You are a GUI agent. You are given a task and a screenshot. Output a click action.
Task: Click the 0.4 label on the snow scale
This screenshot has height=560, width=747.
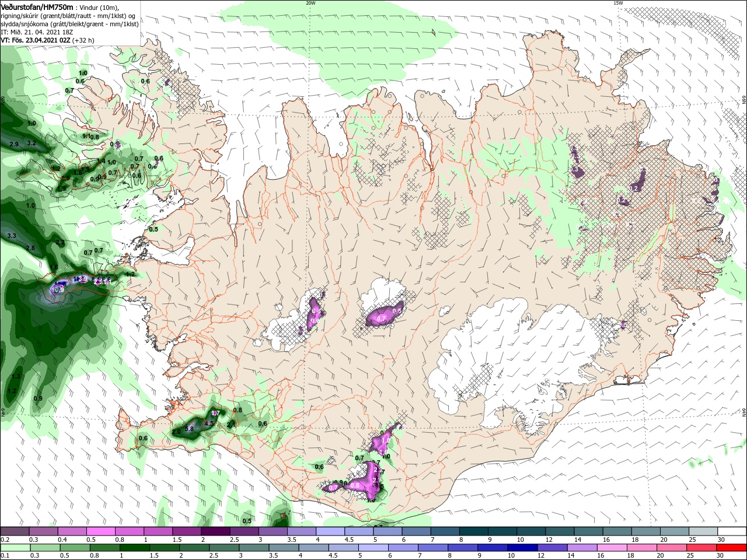62,540
